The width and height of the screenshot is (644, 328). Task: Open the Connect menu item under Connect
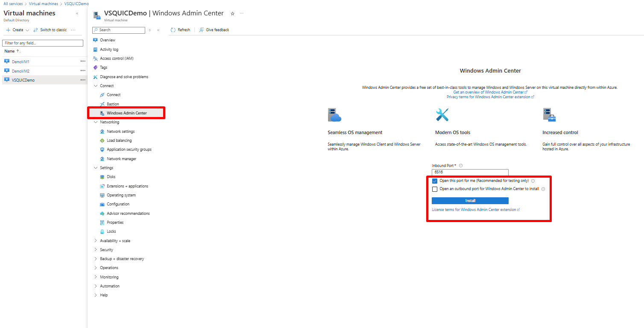click(114, 95)
